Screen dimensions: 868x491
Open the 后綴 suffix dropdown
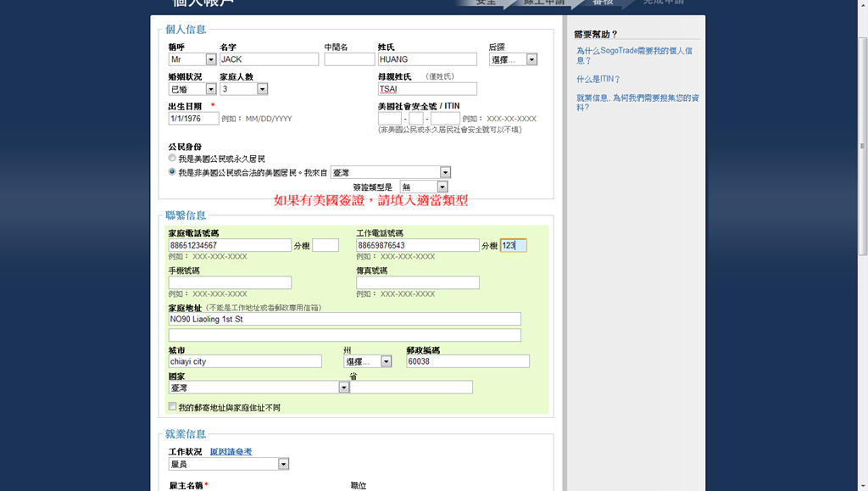tap(513, 59)
